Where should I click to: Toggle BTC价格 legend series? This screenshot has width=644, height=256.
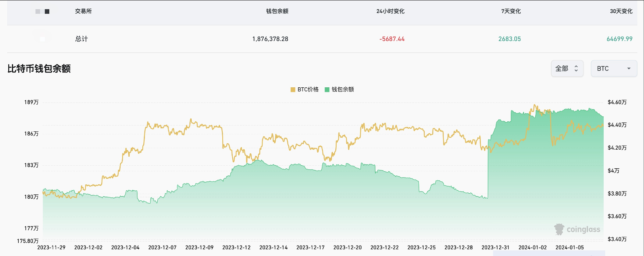coord(304,90)
